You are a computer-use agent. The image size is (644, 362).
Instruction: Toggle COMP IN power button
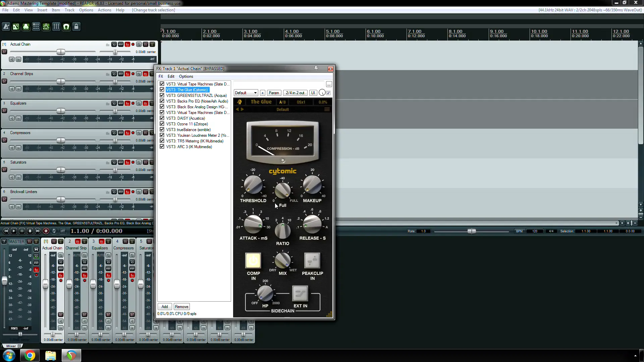point(253,261)
